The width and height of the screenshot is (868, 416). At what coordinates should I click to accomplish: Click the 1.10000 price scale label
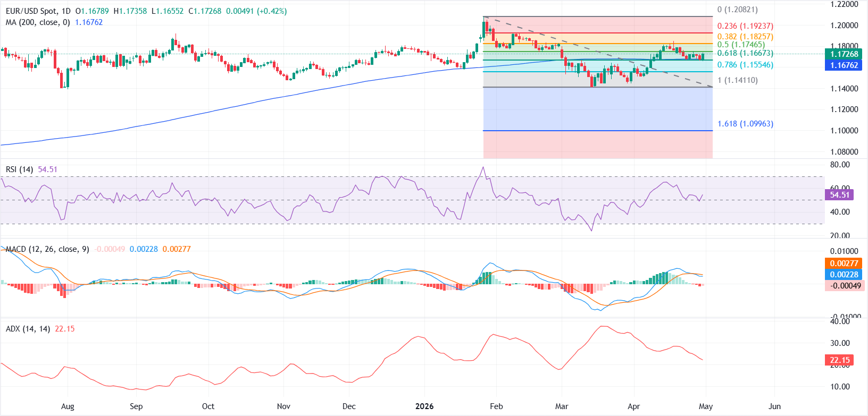tap(844, 131)
